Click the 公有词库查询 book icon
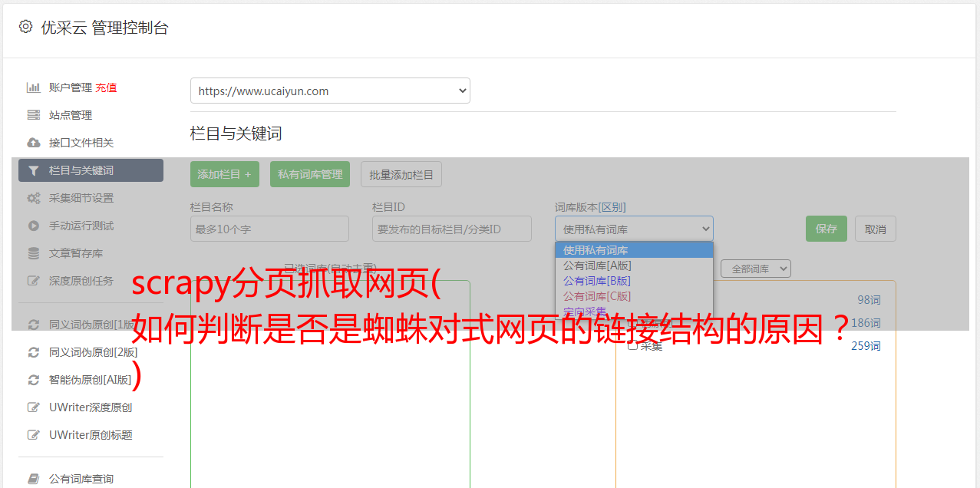Viewport: 980px width, 488px height. 34,479
